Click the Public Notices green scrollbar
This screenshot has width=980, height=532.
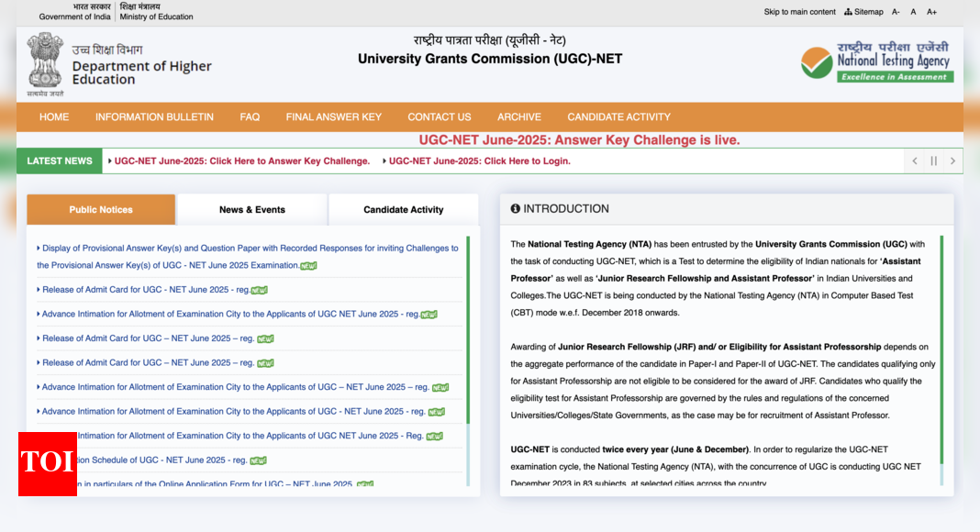468,330
